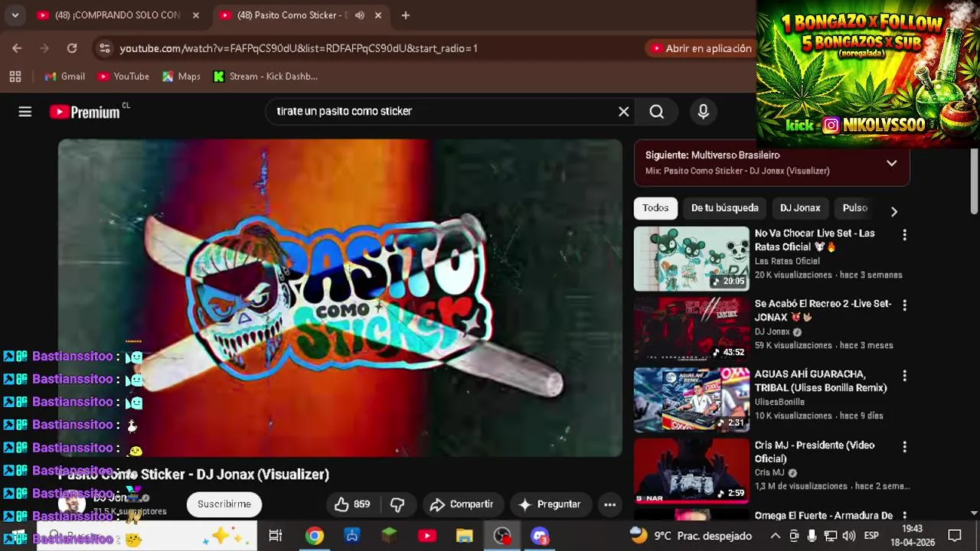Open the OBS Studio taskbar icon

502,536
